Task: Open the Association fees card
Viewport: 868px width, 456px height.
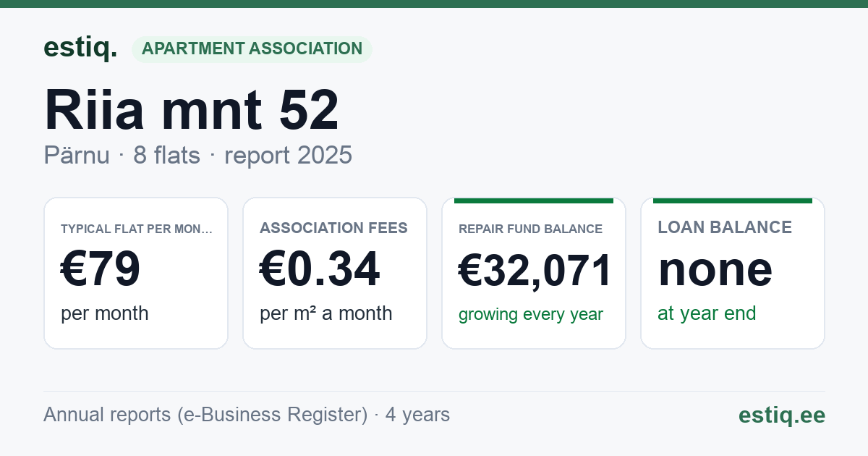Action: tap(335, 273)
